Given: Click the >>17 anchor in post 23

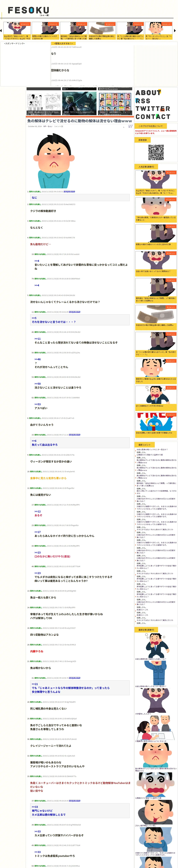Looking at the screenshot, I should pyautogui.click(x=37, y=532).
